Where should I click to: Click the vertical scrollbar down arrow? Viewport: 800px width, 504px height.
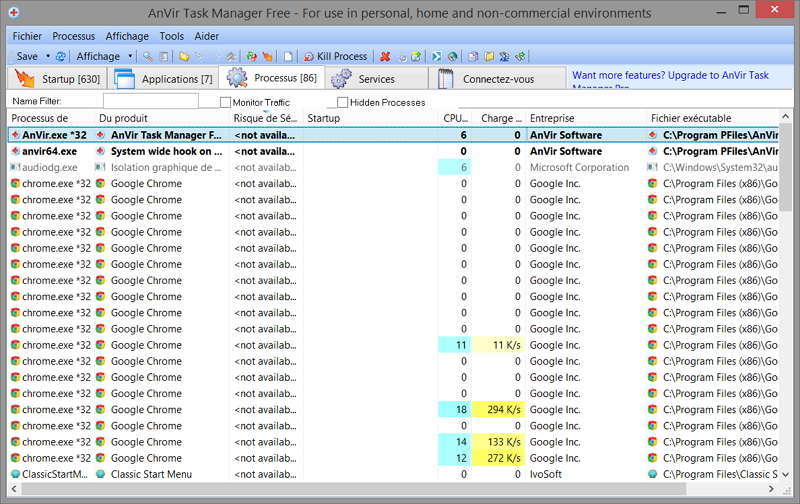tap(786, 474)
